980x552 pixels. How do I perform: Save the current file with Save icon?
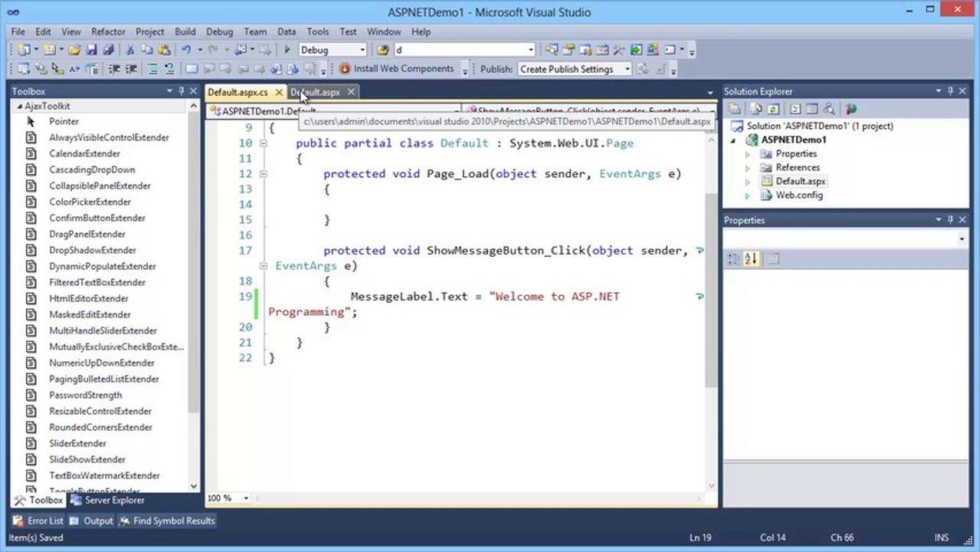[x=91, y=50]
